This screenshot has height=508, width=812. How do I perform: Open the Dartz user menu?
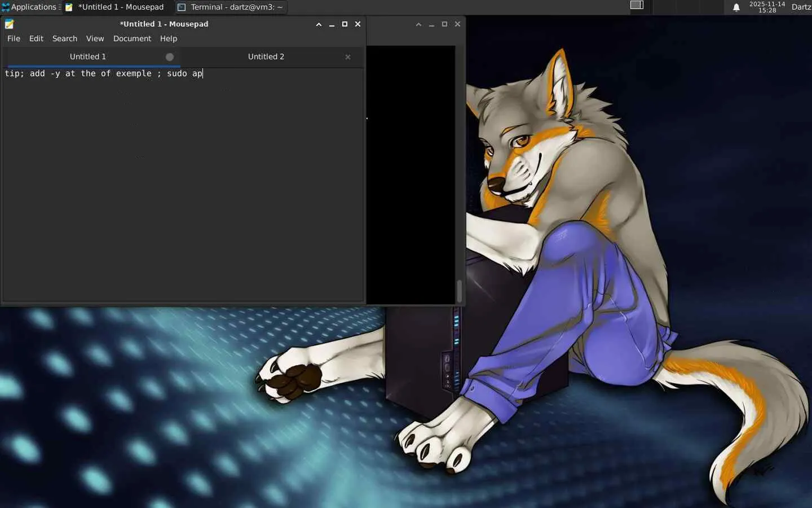click(801, 7)
